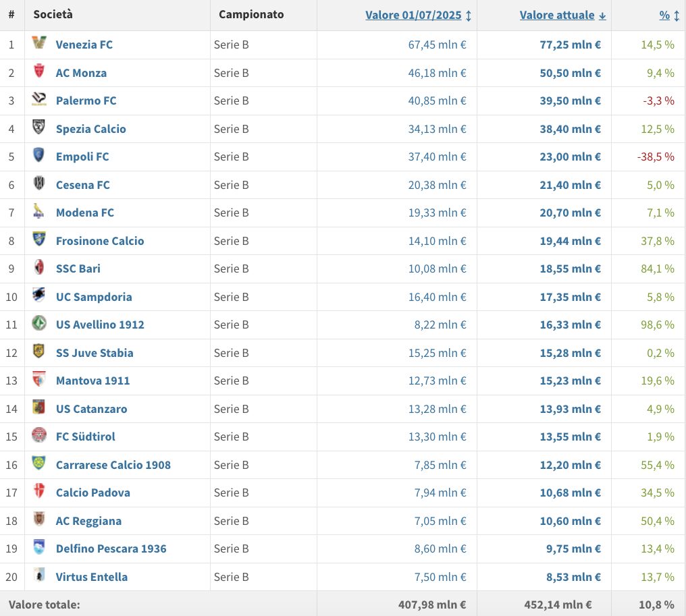Click the Spezia Calcio club crest
Image resolution: width=686 pixels, height=616 pixels.
39,127
